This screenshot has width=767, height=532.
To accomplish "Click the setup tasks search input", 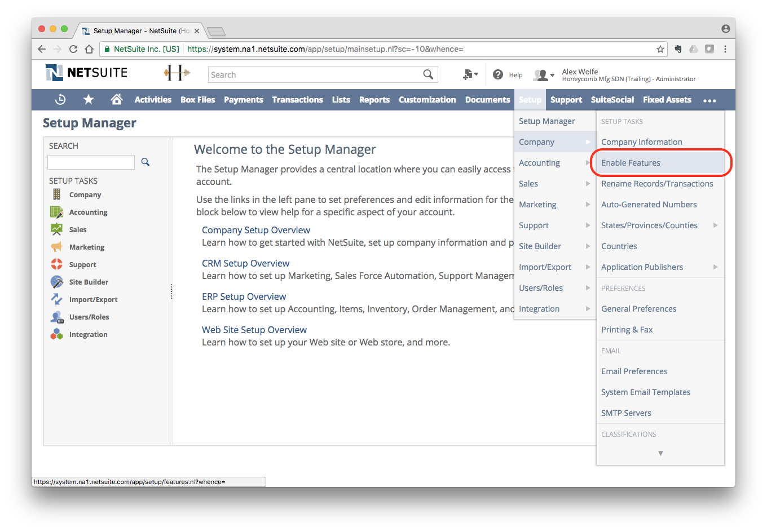I will [x=91, y=162].
